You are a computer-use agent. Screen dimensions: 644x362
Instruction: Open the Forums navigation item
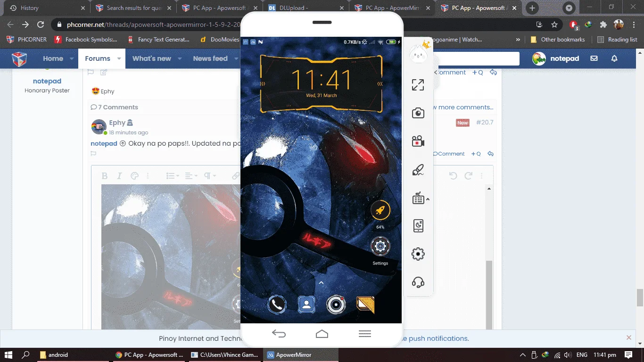tap(98, 58)
